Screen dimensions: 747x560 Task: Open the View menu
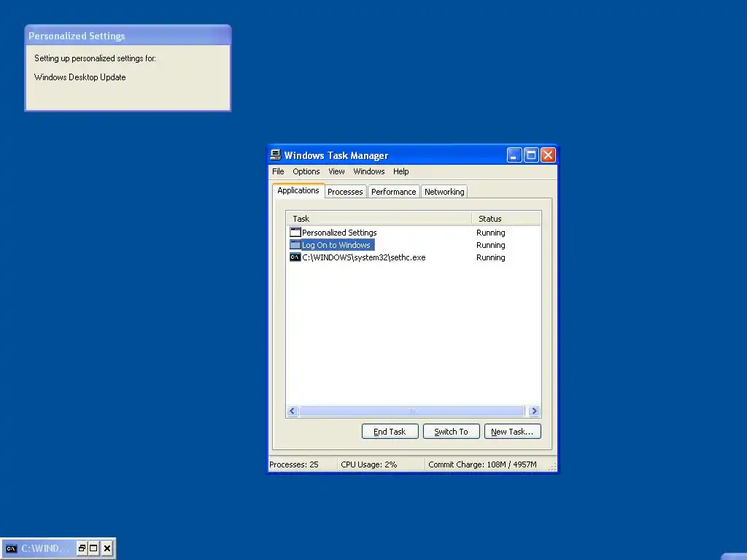click(336, 171)
